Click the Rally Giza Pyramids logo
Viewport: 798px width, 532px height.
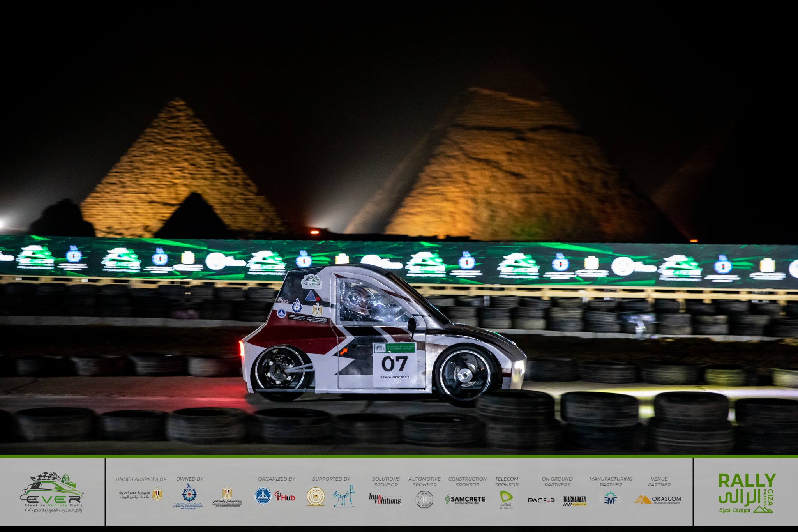tap(747, 493)
